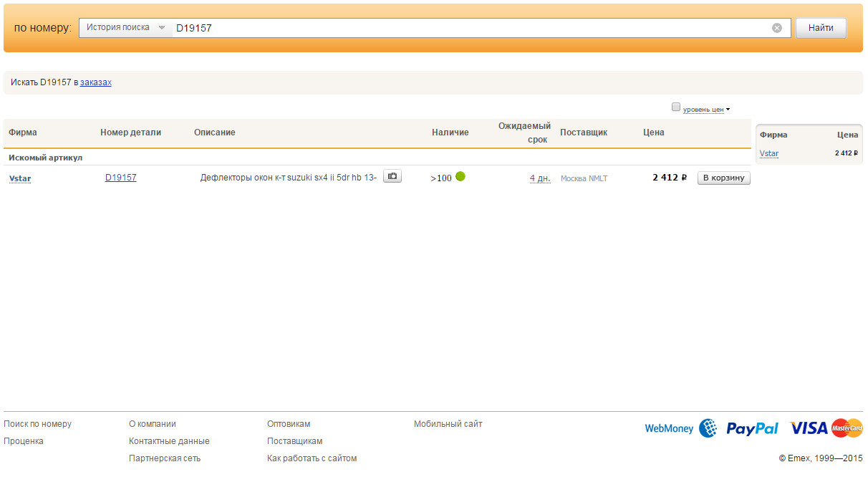Click the 'Найти' search button
The height and width of the screenshot is (477, 868).
coord(821,28)
